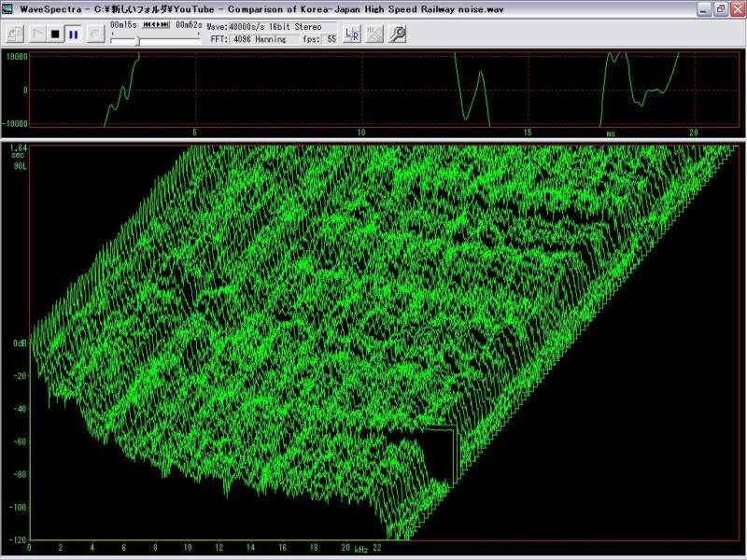
Task: Click the open file icon in toolbar
Action: click(x=14, y=35)
